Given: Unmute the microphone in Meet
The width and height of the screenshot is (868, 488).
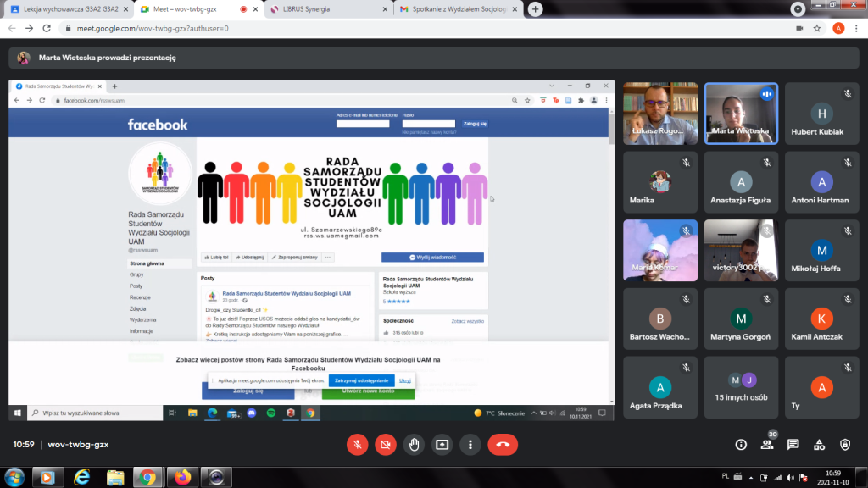Looking at the screenshot, I should click(359, 444).
